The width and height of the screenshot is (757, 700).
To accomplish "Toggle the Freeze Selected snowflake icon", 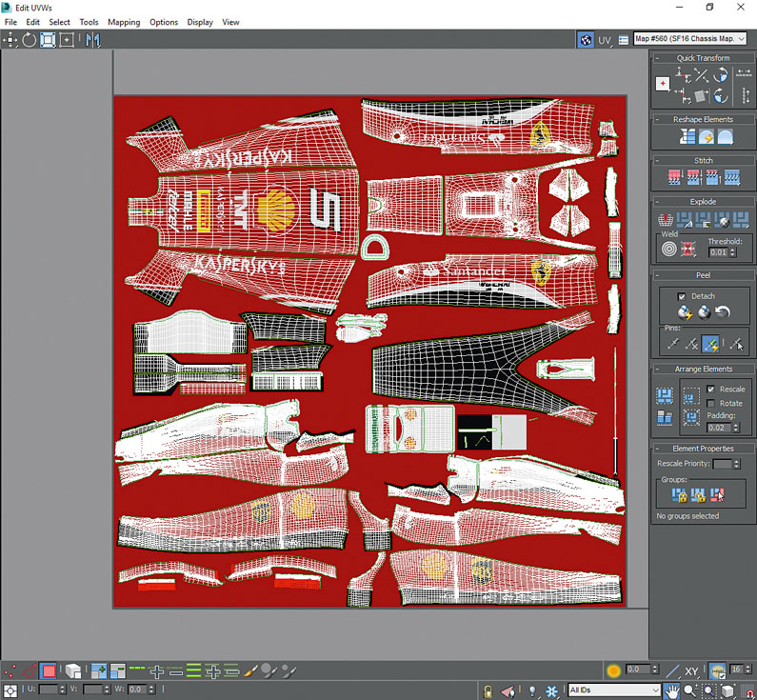I will click(x=552, y=690).
